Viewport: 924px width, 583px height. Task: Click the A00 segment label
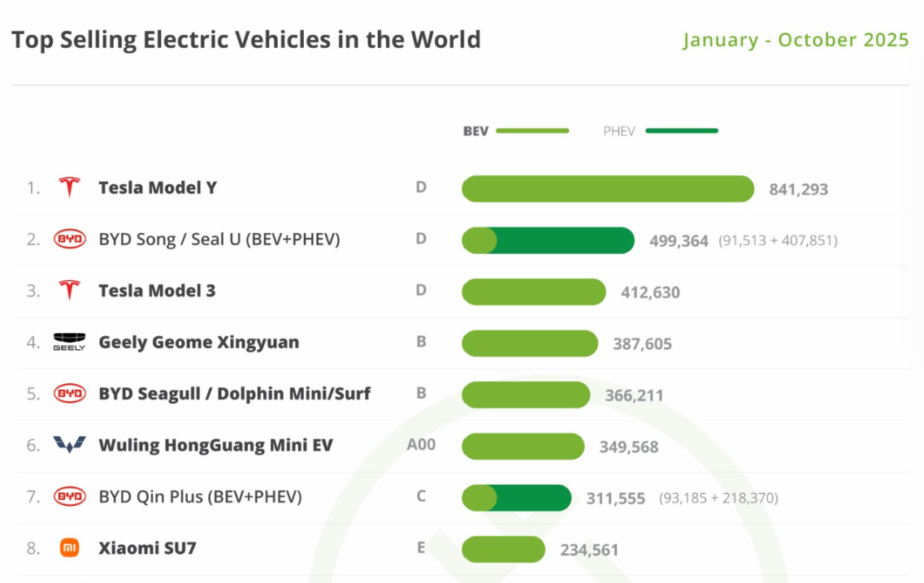tap(421, 445)
